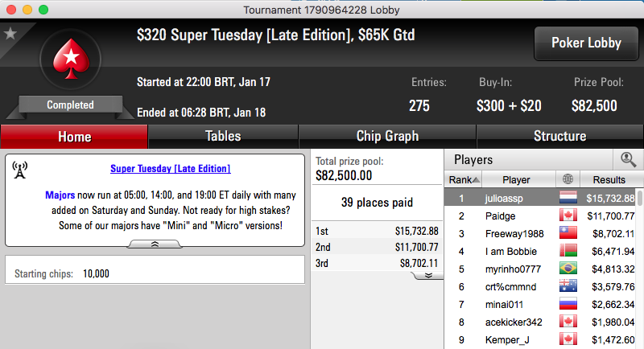Open the Chip Graph tab
Screen dimensions: 644x349
387,136
